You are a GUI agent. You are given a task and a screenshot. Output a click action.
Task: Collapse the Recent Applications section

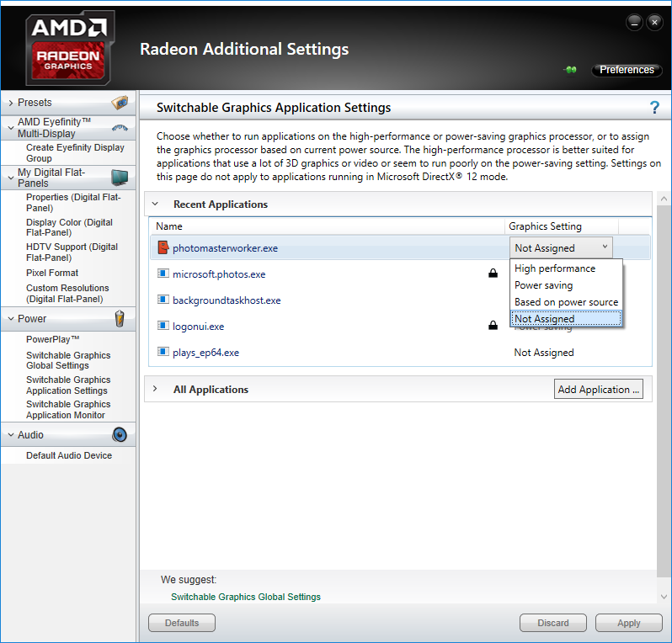coord(155,205)
